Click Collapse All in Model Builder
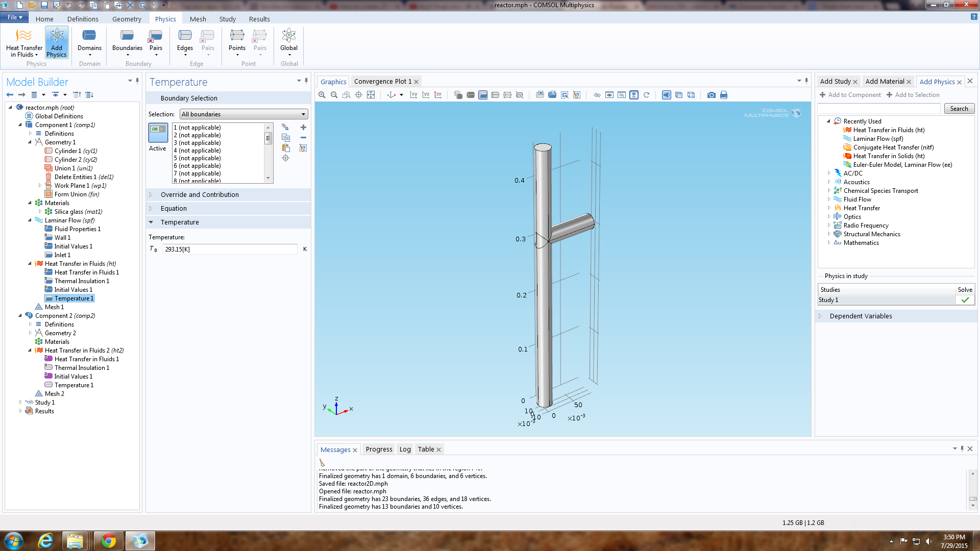Viewport: 980px width, 551px height. [77, 95]
